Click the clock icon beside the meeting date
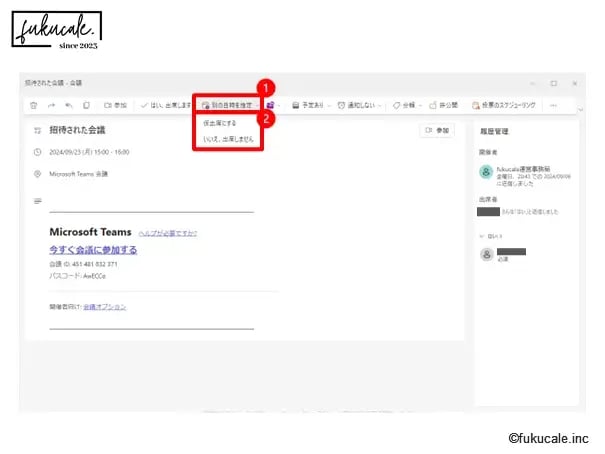605x454 pixels. (37, 152)
